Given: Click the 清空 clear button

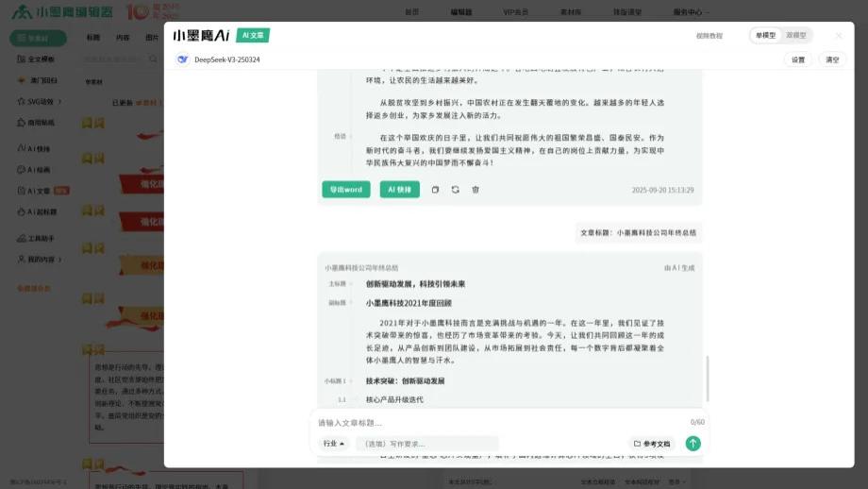Looking at the screenshot, I should pyautogui.click(x=832, y=59).
